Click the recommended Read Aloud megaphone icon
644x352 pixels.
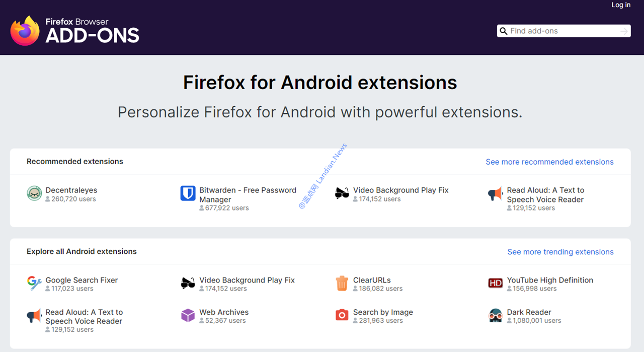point(496,194)
